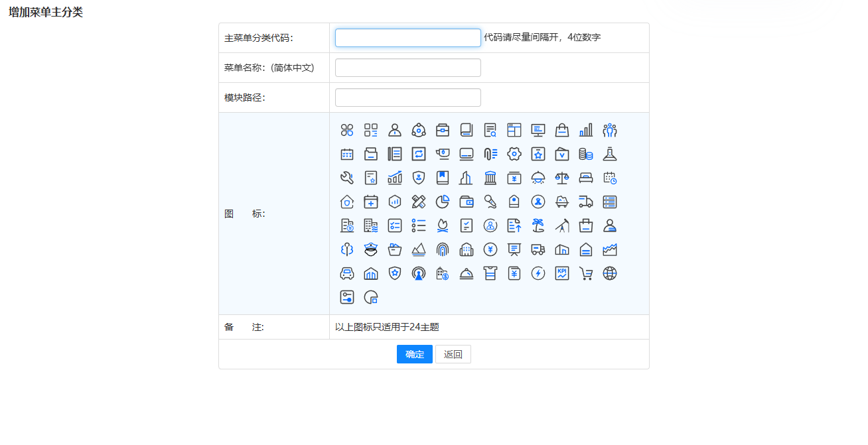Image resolution: width=868 pixels, height=445 pixels.
Task: Select the palm tree island icon
Action: [x=538, y=225]
